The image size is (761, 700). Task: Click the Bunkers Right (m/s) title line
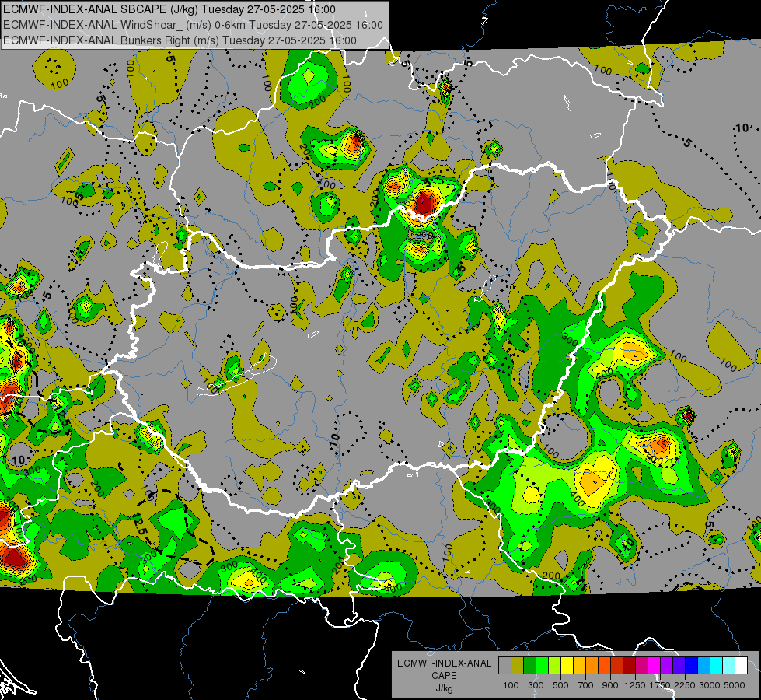[x=180, y=40]
